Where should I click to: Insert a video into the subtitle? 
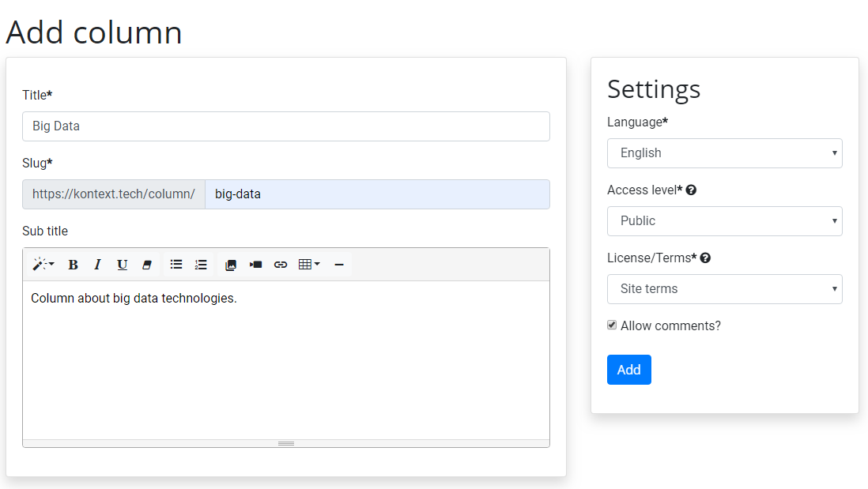256,265
